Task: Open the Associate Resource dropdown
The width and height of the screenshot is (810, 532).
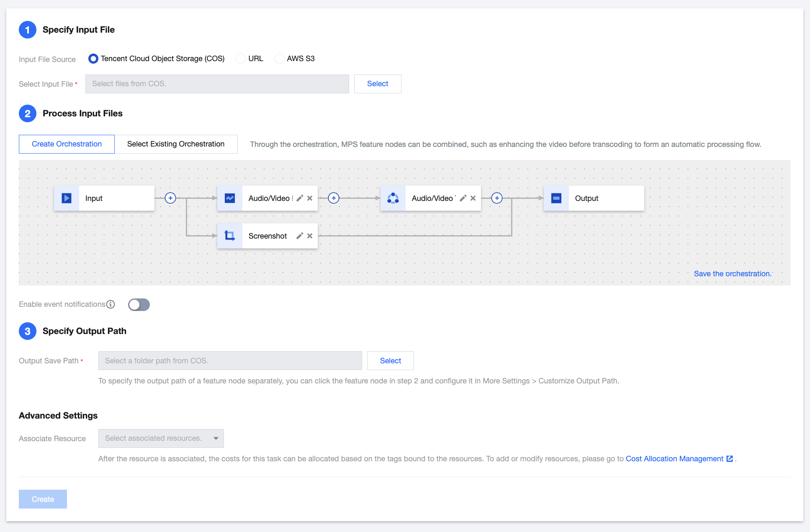Action: coord(161,438)
